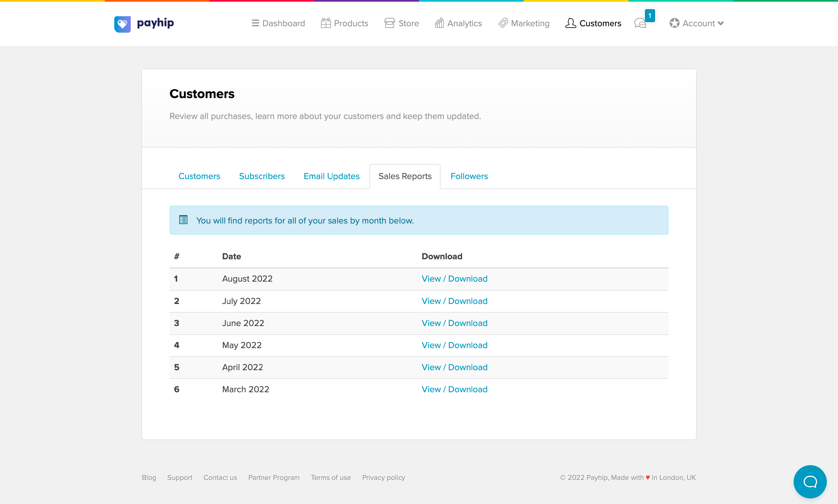Open the Blog footer link

click(149, 477)
